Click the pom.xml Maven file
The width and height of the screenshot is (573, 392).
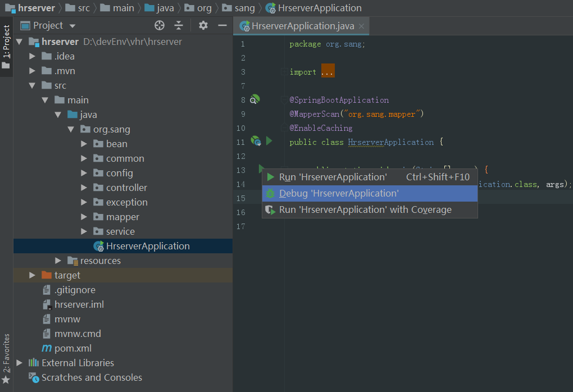click(x=72, y=348)
